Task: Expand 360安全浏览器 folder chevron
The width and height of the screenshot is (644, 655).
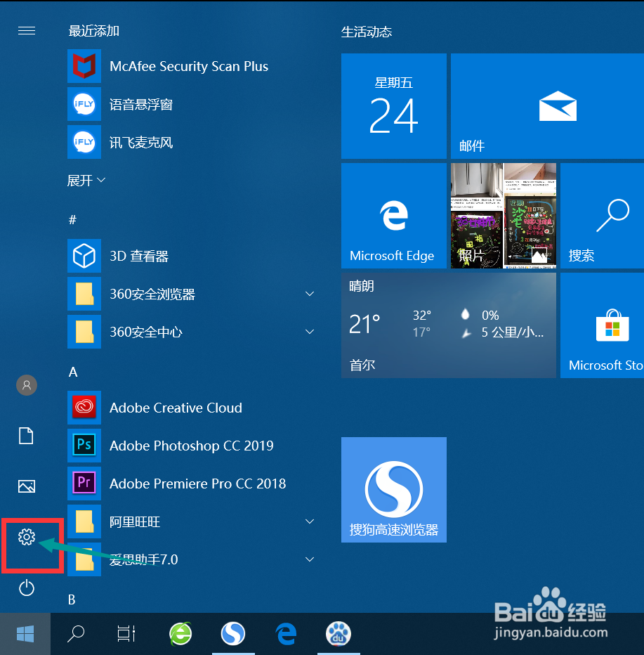Action: [x=310, y=294]
